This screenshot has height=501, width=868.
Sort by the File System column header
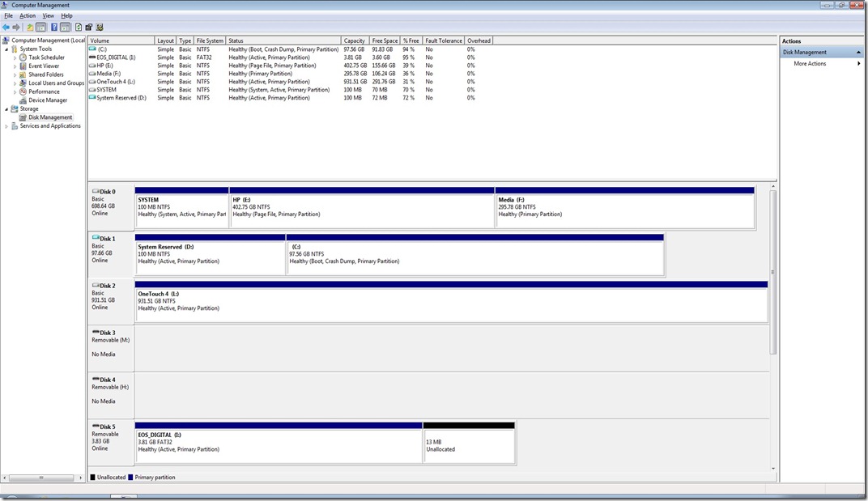[210, 40]
